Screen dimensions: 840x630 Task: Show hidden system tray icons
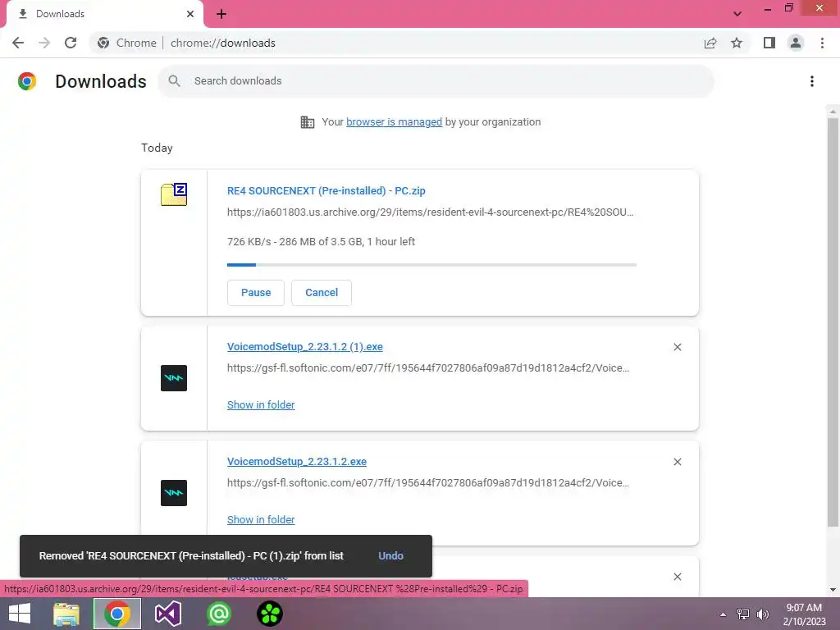pyautogui.click(x=724, y=614)
